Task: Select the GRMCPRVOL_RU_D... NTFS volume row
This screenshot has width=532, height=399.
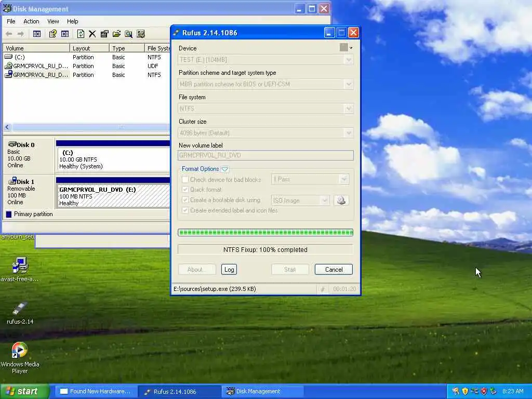Action: [x=86, y=75]
